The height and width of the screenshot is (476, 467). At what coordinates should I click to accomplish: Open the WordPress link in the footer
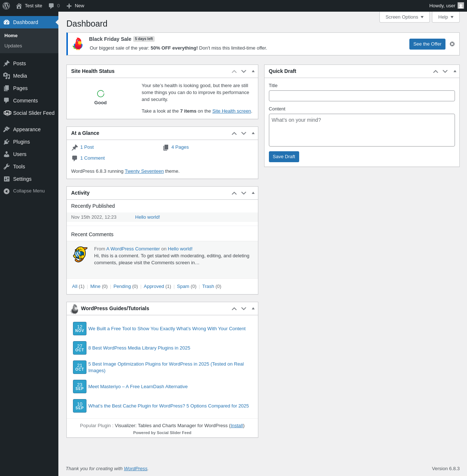click(x=136, y=469)
